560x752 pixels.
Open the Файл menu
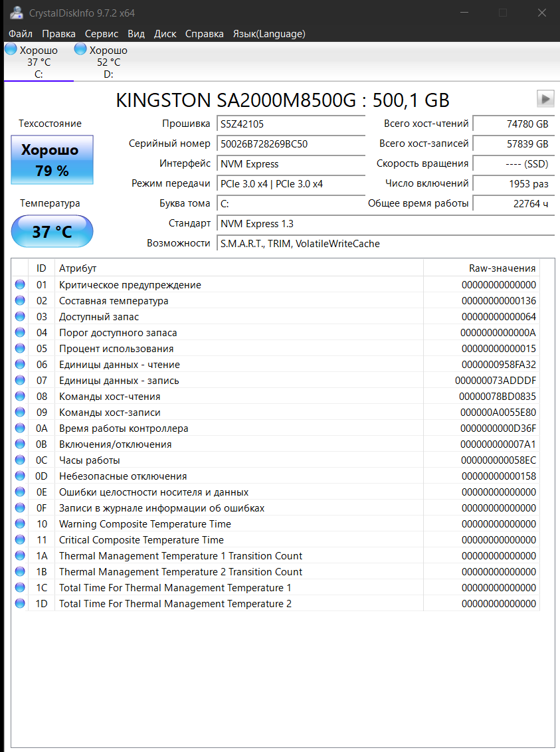click(x=20, y=34)
